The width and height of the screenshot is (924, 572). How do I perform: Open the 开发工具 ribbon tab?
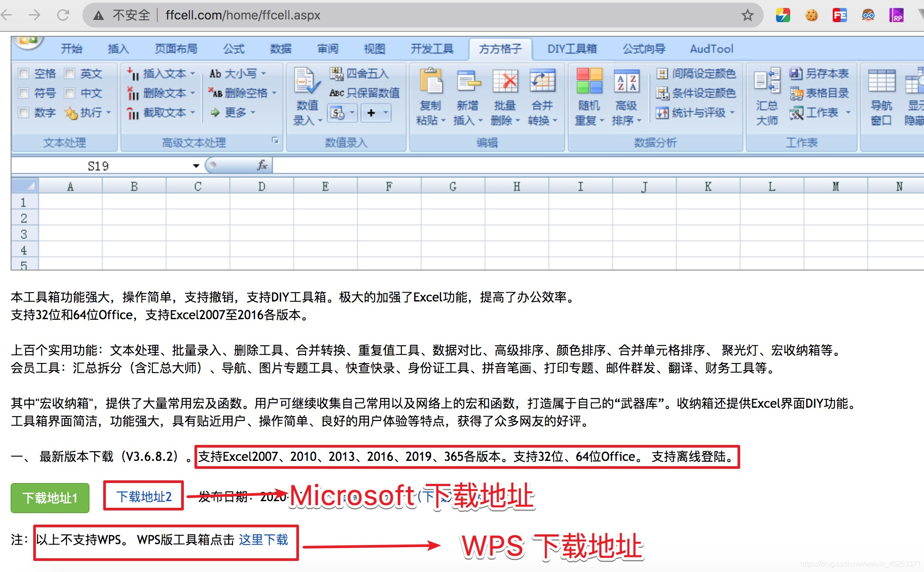pos(432,49)
